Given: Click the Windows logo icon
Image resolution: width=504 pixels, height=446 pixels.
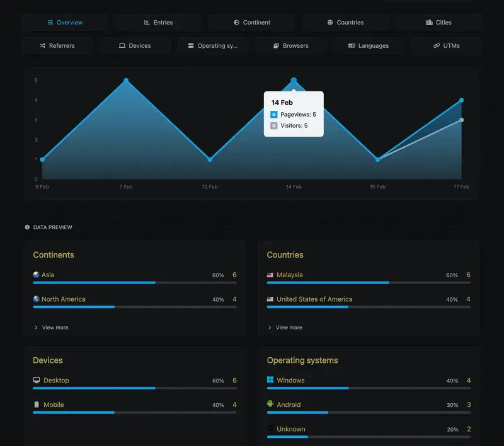Looking at the screenshot, I should tap(270, 380).
